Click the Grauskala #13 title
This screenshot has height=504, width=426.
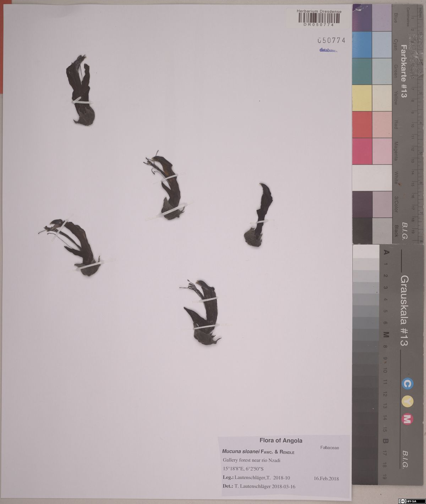tap(404, 310)
